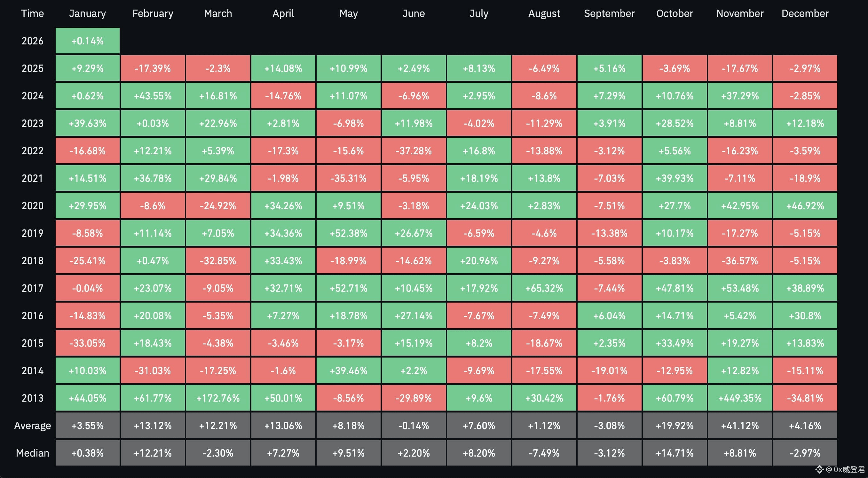Click the Time column header
The image size is (868, 478).
(32, 13)
